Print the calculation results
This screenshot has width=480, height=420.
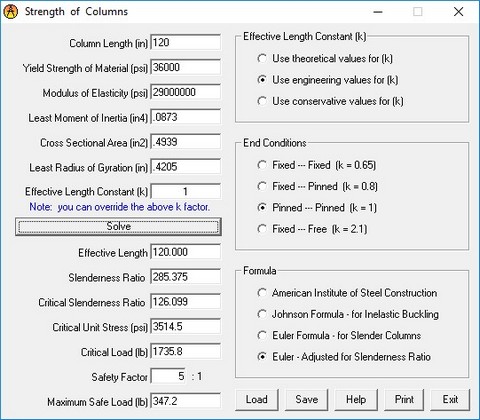coord(404,399)
